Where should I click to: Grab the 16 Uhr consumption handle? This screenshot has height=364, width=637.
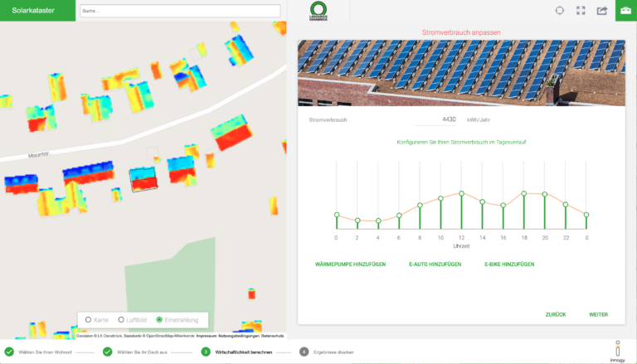503,205
